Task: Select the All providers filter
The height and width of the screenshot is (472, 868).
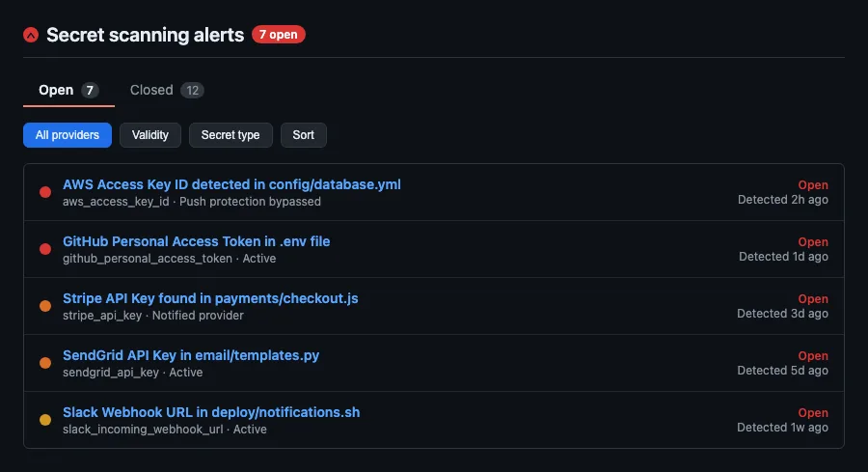Action: [68, 135]
